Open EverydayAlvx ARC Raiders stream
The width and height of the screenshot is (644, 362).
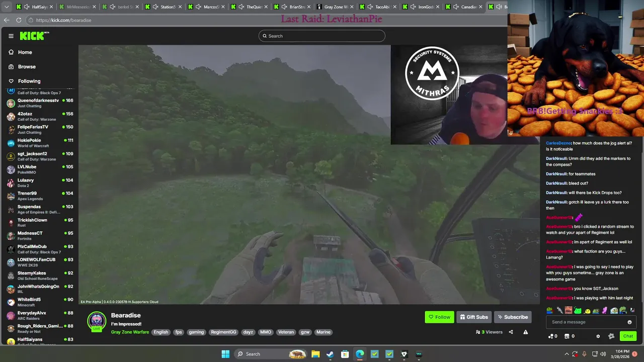pyautogui.click(x=40, y=315)
